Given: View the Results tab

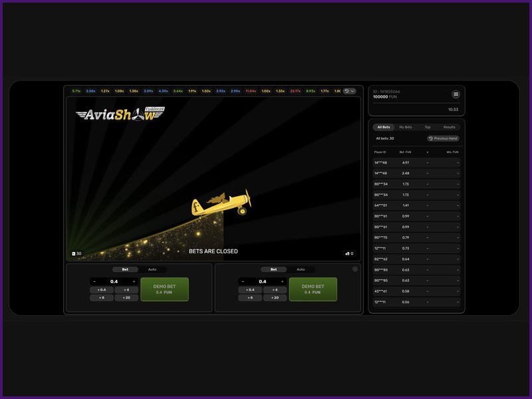Looking at the screenshot, I should 450,127.
